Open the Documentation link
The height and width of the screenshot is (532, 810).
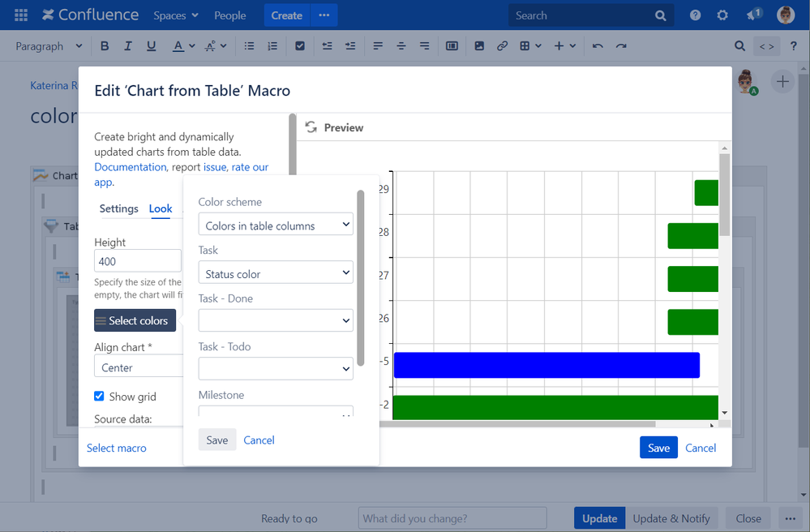click(131, 167)
